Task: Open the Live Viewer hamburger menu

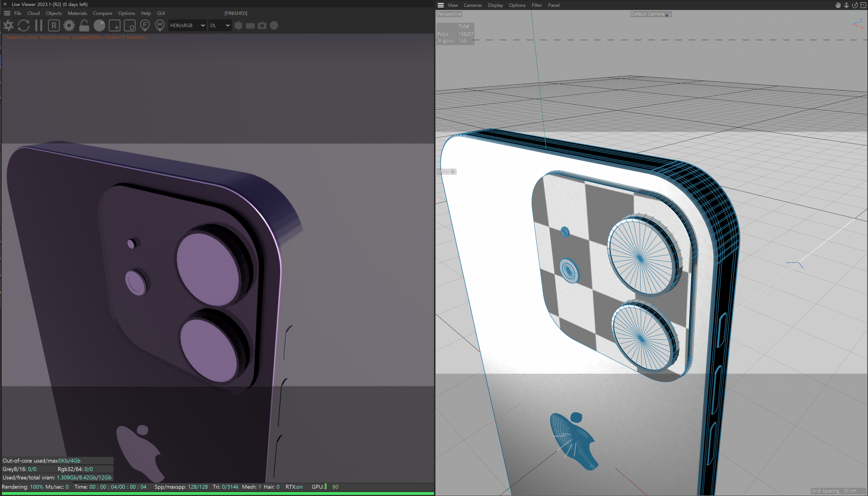Action: 7,13
